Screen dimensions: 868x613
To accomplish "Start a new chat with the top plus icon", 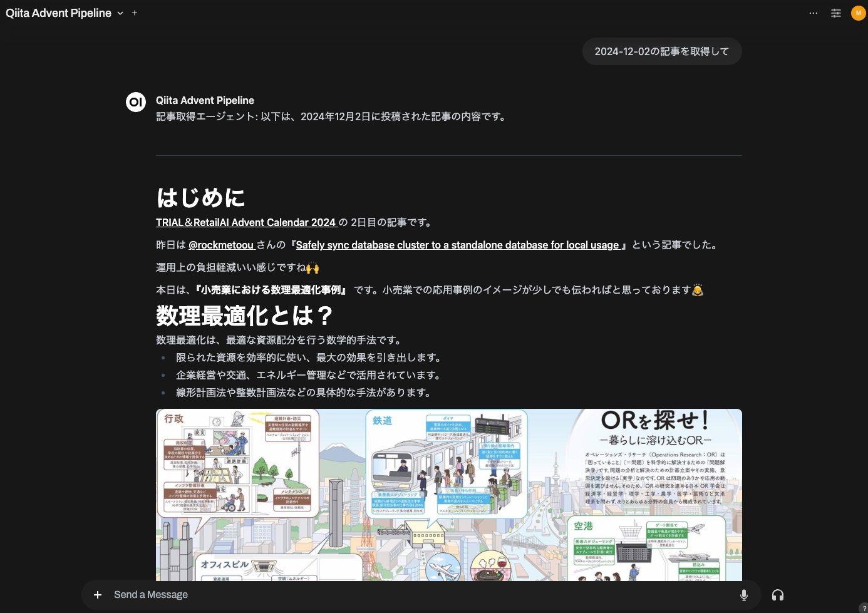I will [135, 13].
